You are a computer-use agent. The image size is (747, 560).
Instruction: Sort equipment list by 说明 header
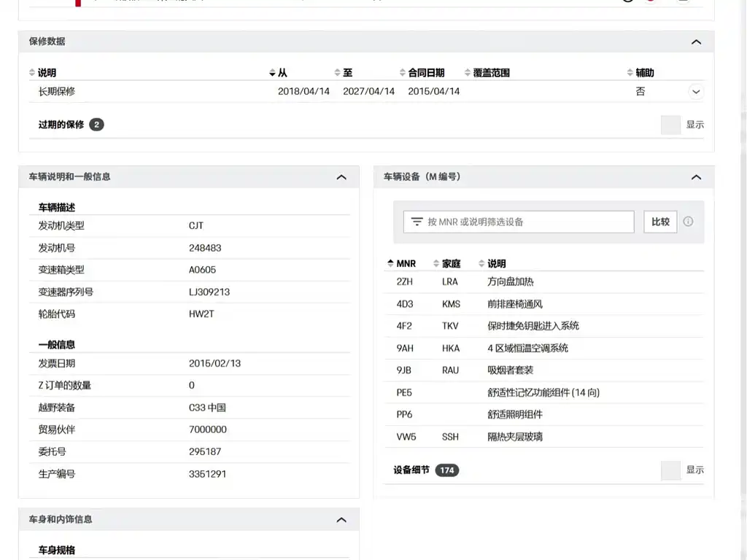tap(492, 263)
